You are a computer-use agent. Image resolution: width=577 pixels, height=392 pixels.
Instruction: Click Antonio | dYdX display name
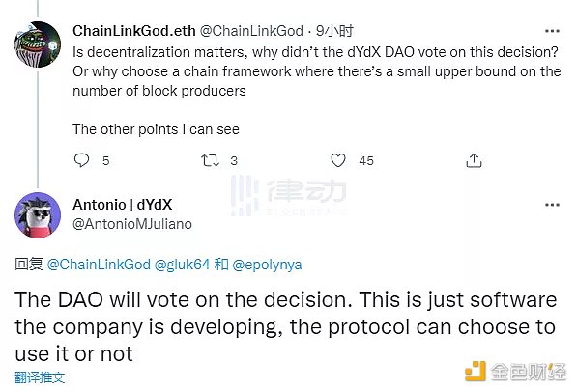(x=122, y=205)
